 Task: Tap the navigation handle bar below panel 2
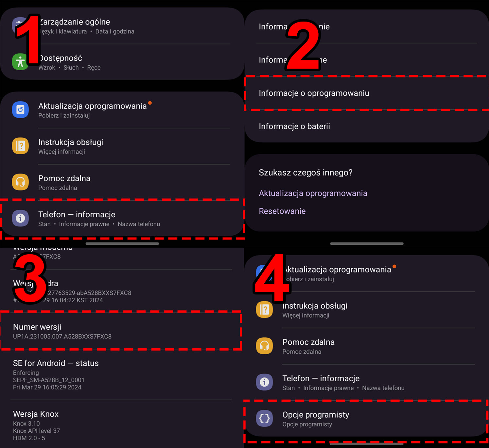(x=367, y=243)
